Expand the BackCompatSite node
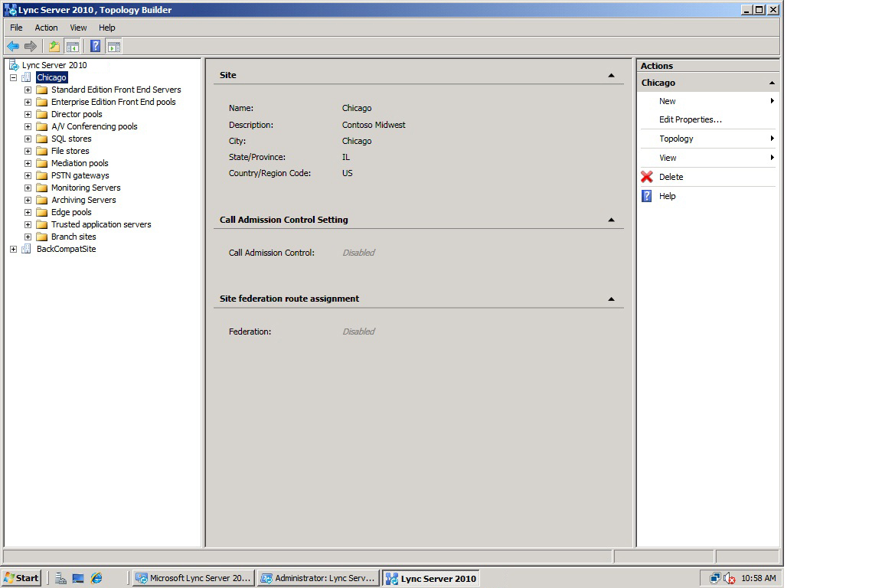Image resolution: width=882 pixels, height=588 pixels. [14, 249]
